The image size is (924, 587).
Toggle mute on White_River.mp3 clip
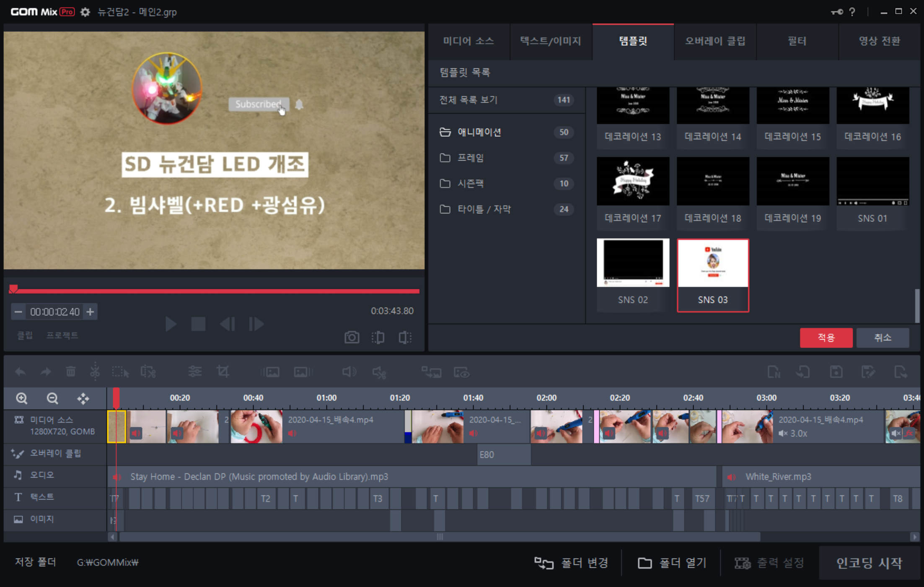[x=731, y=477]
